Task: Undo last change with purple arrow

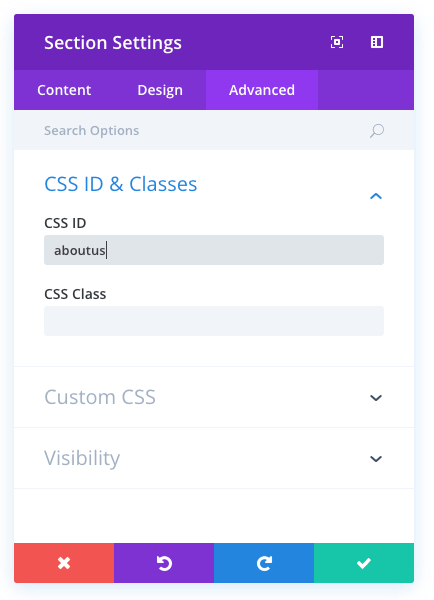Action: point(164,563)
